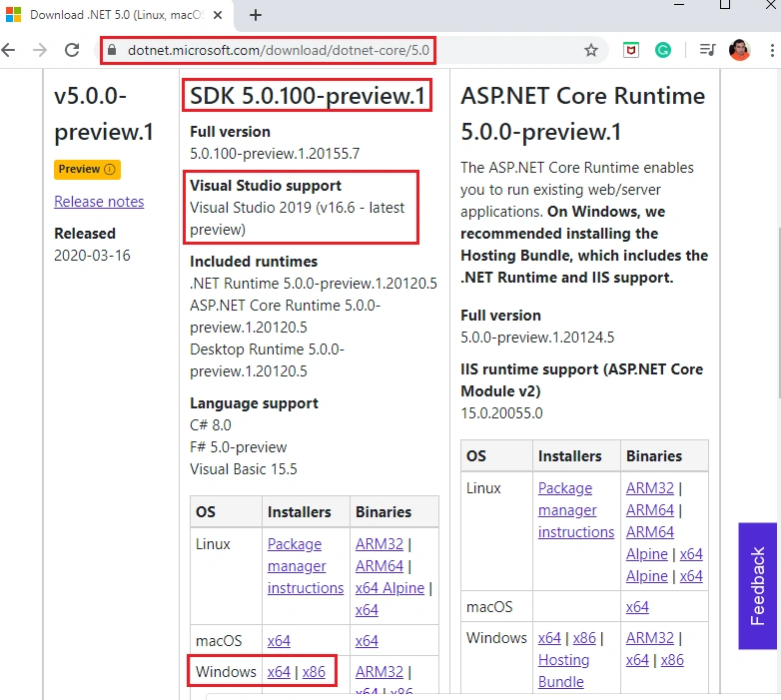Open the Chrome three-dot menu
Screen dimensions: 781x700
click(772, 50)
